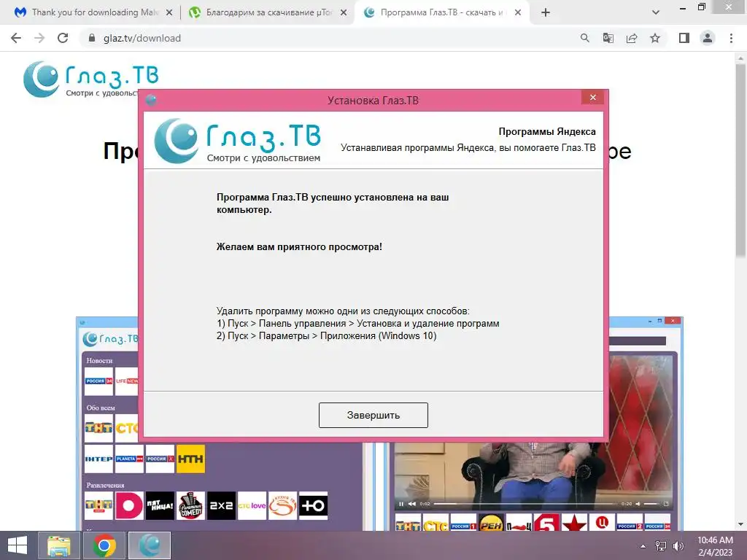747x560 pixels.
Task: Close the Установка Глаз.ТВ installer dialog
Action: (x=592, y=98)
